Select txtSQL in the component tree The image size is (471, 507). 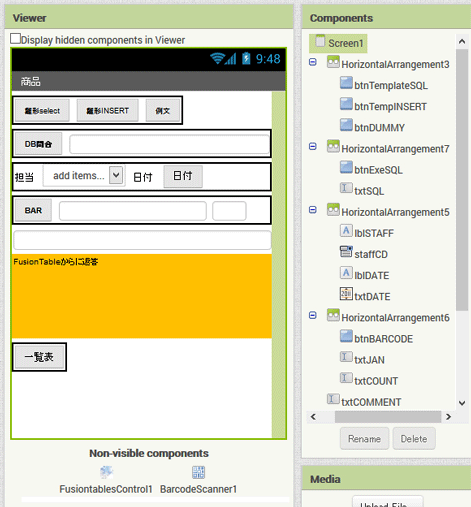[369, 191]
